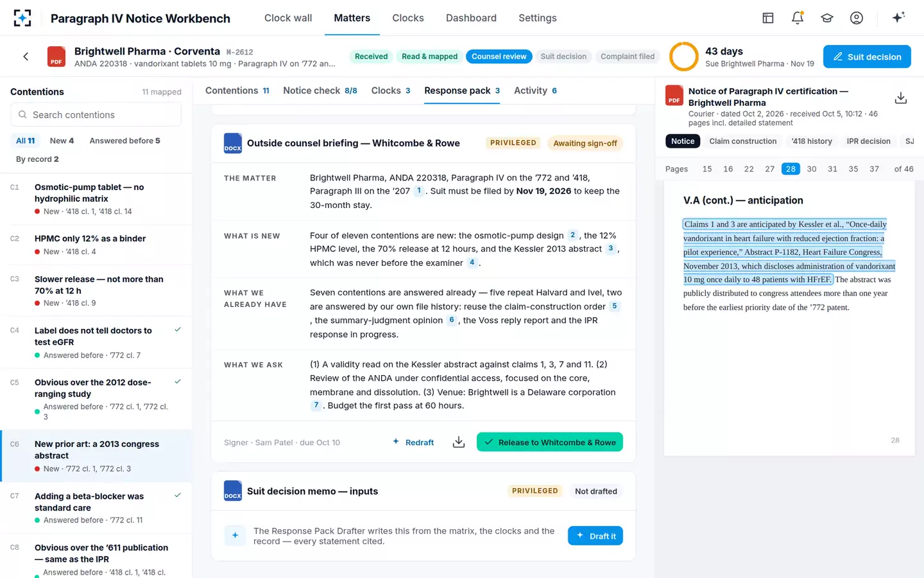924x578 pixels.
Task: Filter contentions by Answered before 5
Action: point(125,141)
